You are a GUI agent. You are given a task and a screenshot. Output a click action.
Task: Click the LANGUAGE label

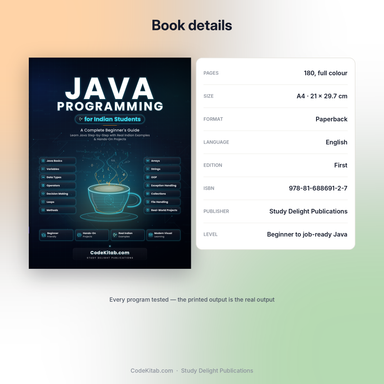(x=216, y=142)
